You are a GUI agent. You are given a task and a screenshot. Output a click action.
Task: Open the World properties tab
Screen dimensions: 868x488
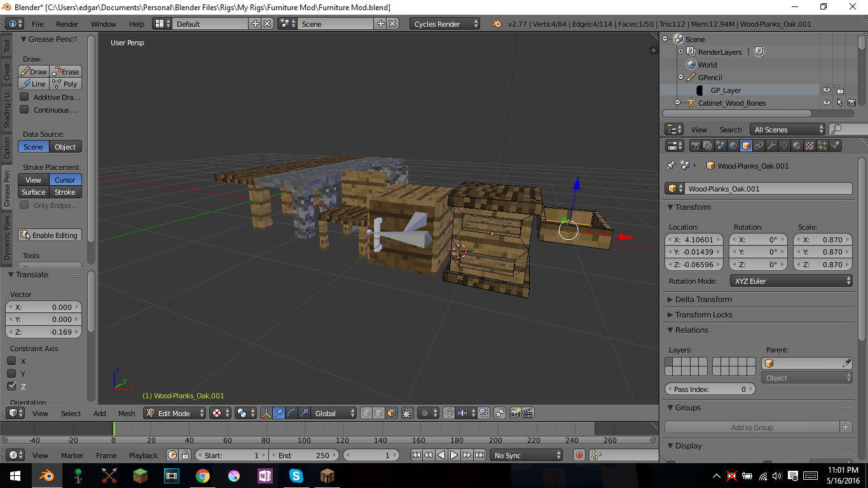pos(733,146)
